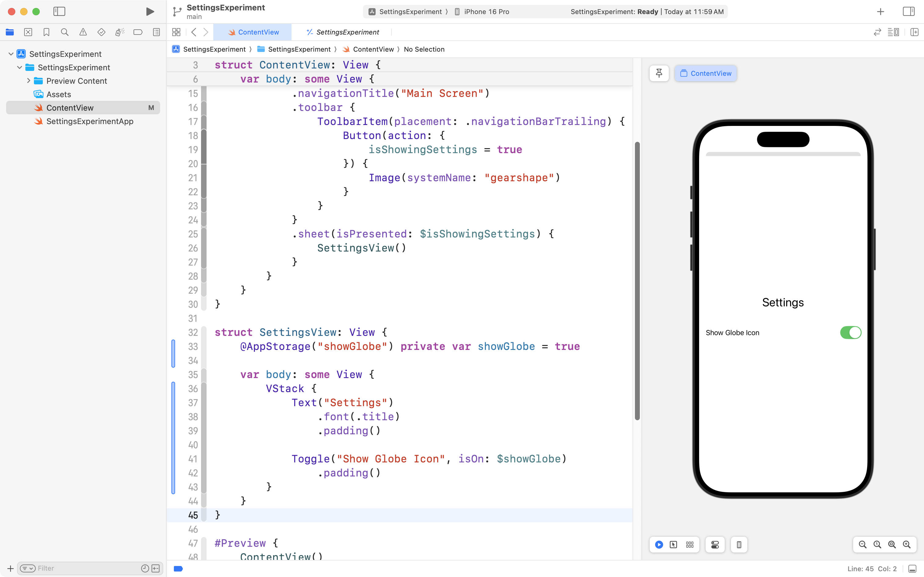924x577 pixels.
Task: Toggle the Show Globe Icon switch
Action: tap(850, 333)
